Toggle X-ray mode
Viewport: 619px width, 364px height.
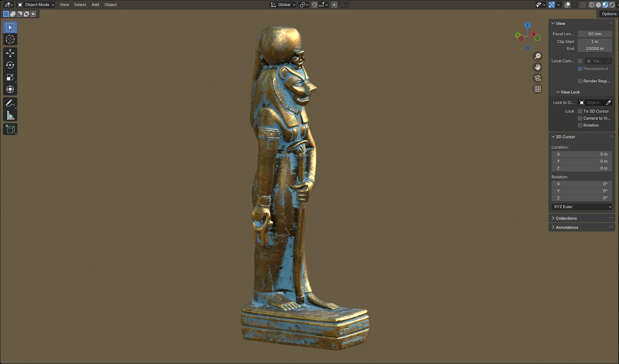[583, 5]
